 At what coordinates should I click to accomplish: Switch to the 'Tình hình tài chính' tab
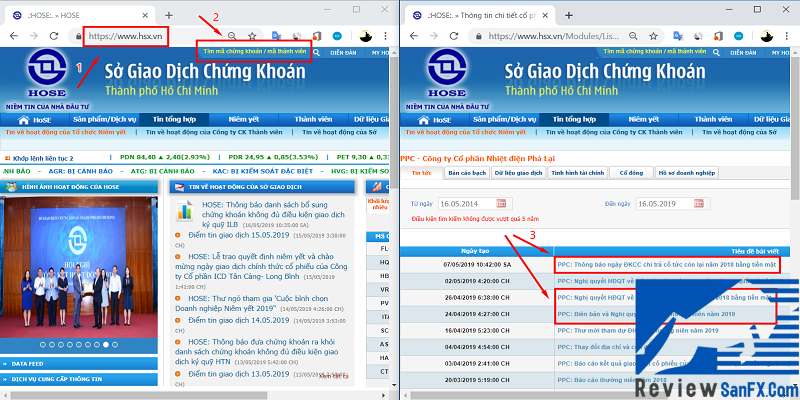pos(578,173)
